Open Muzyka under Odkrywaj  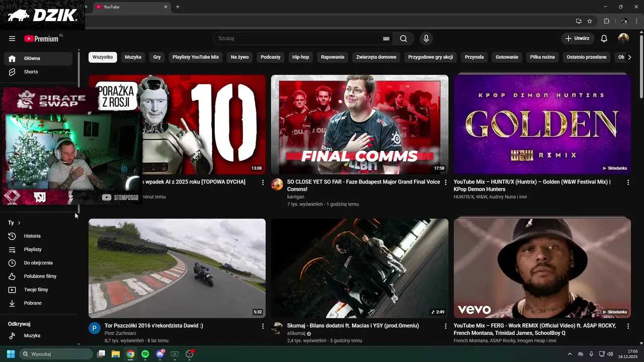pyautogui.click(x=38, y=336)
